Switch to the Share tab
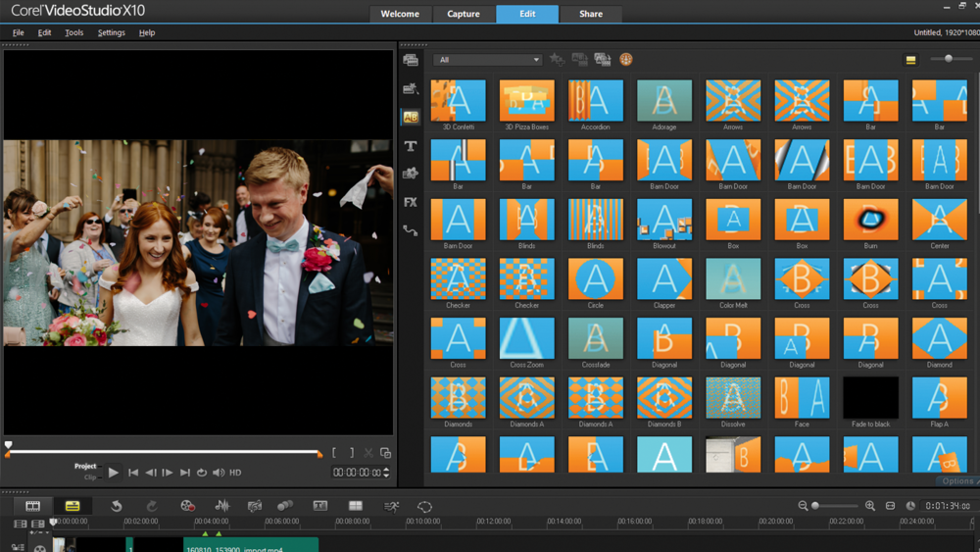 click(591, 14)
